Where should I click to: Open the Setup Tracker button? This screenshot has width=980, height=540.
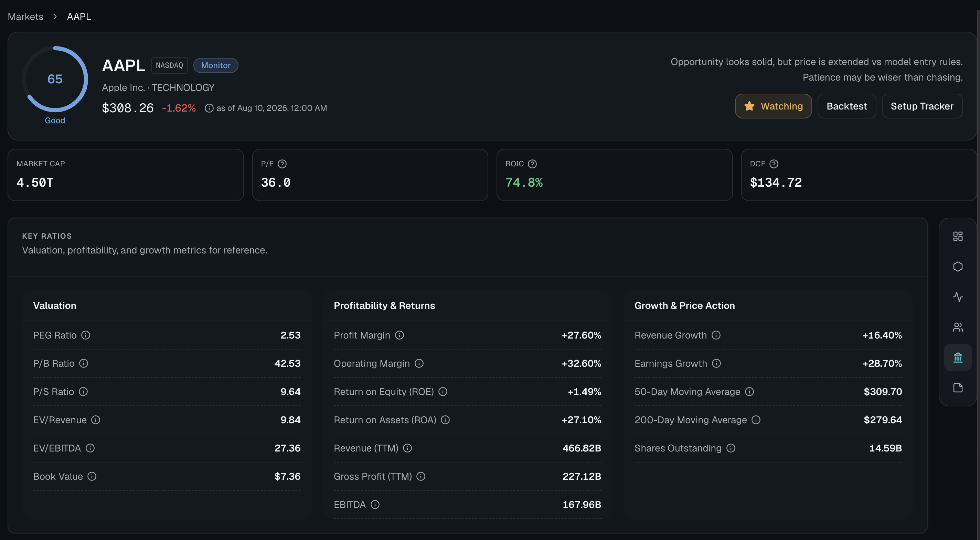pos(922,106)
